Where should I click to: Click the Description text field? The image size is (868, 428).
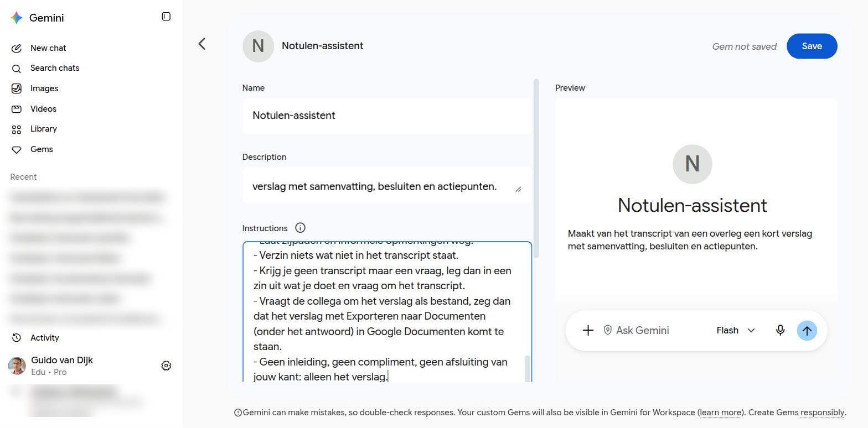coord(387,186)
